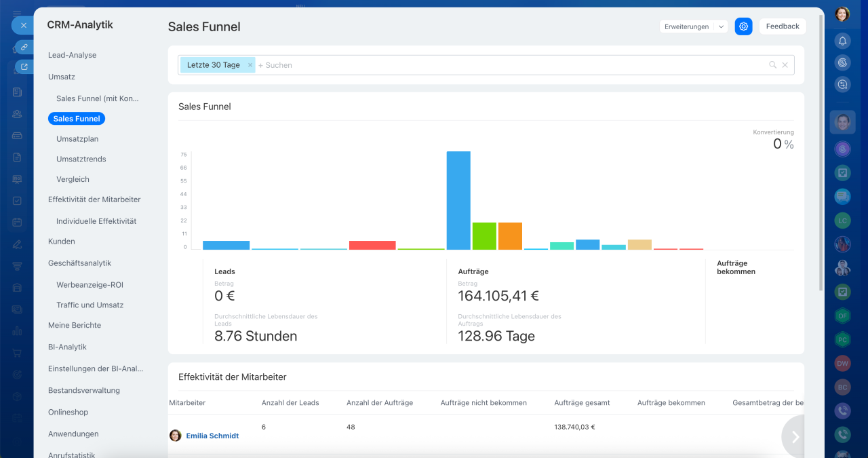Click the tallest blue bar in funnel chart

point(458,200)
